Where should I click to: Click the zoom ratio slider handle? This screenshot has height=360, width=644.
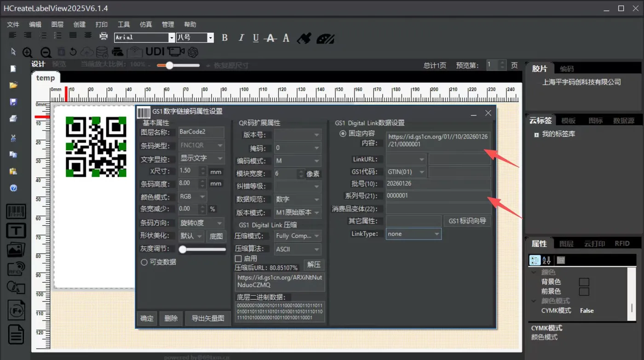(169, 65)
